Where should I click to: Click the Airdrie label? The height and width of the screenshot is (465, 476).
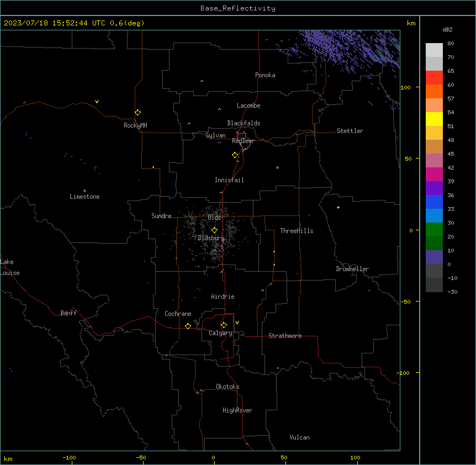pyautogui.click(x=223, y=297)
